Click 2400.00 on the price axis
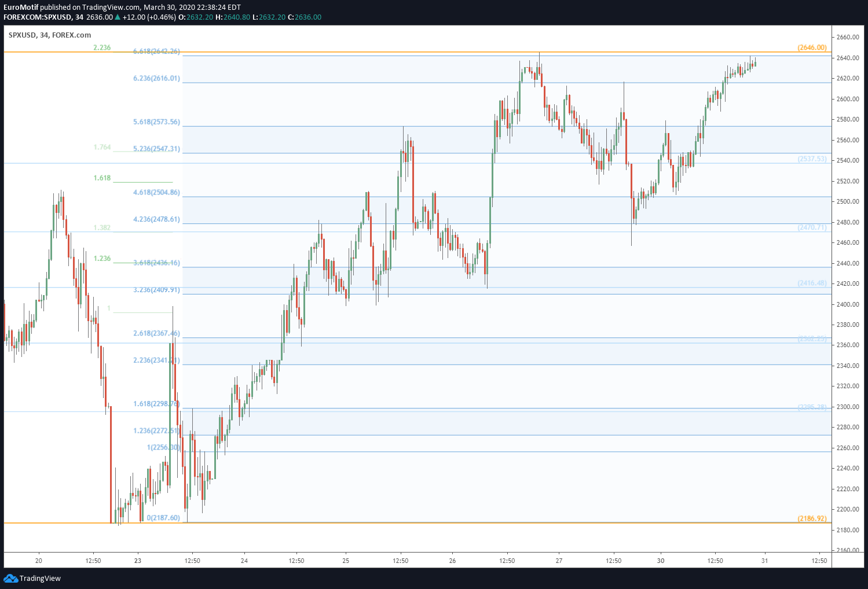Viewport: 868px width, 589px height. point(848,304)
